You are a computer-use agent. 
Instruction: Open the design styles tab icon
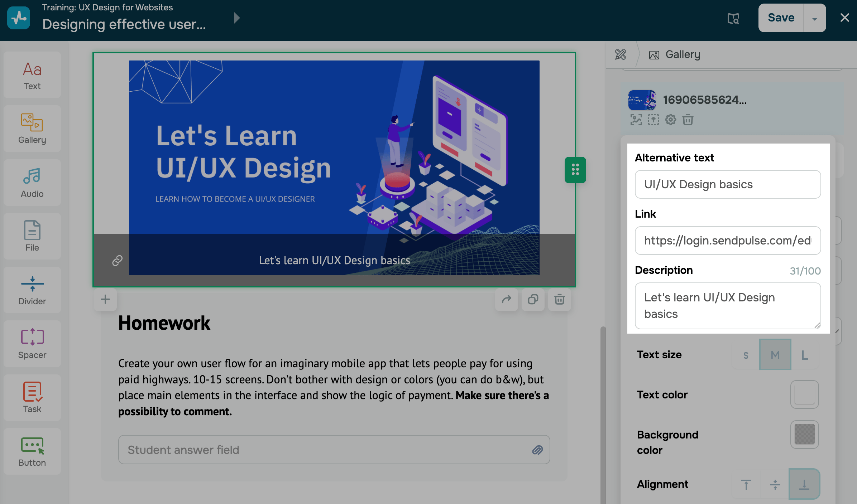click(x=621, y=54)
